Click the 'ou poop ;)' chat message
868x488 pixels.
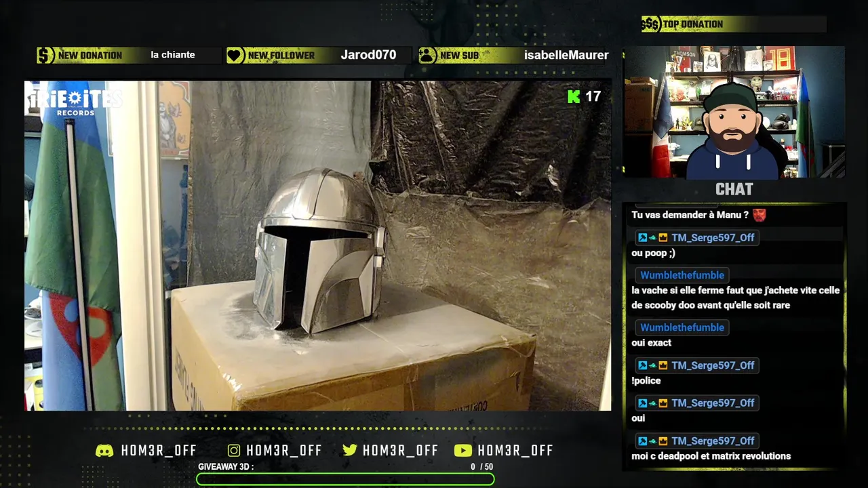[x=653, y=253]
